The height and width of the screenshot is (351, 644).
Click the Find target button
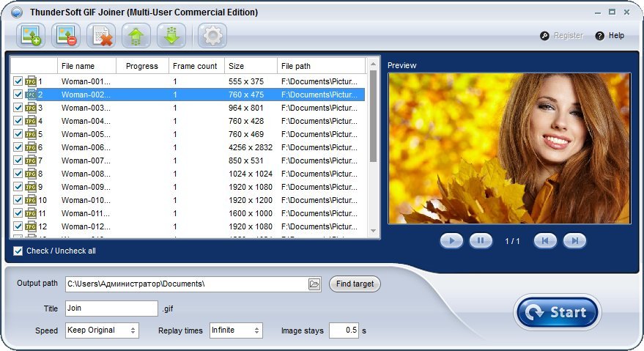pyautogui.click(x=355, y=284)
